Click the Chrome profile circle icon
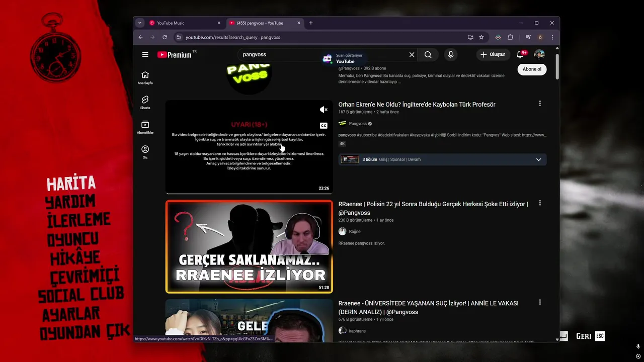 540,37
